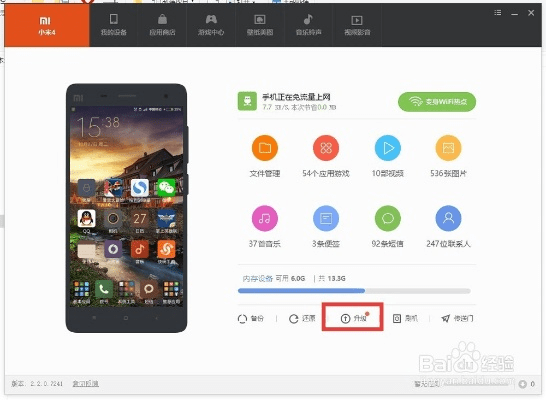Screen dimensions: 546x400
Task: Open the 3条便签 notes icon
Action: tap(326, 218)
